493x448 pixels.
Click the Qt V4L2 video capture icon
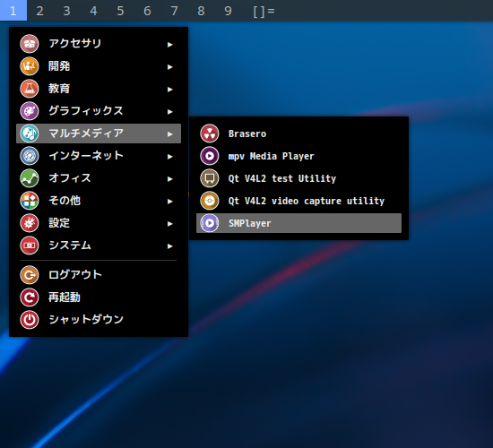(x=210, y=201)
